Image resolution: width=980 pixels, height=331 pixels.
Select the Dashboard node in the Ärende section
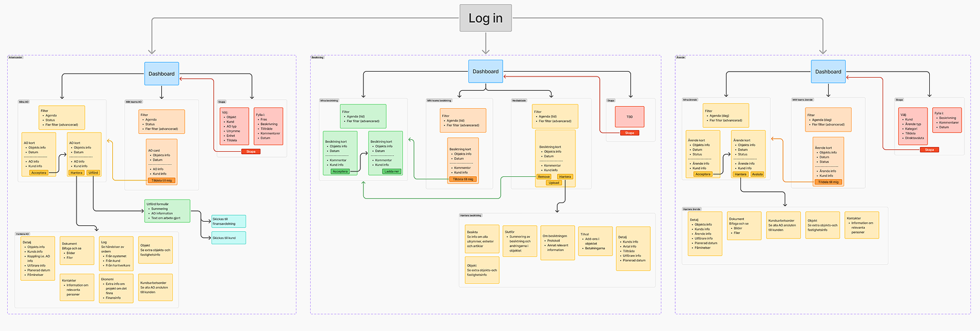(828, 71)
